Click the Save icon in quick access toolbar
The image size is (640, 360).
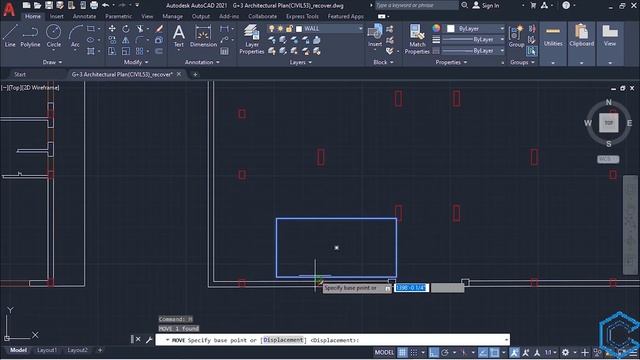click(x=49, y=5)
